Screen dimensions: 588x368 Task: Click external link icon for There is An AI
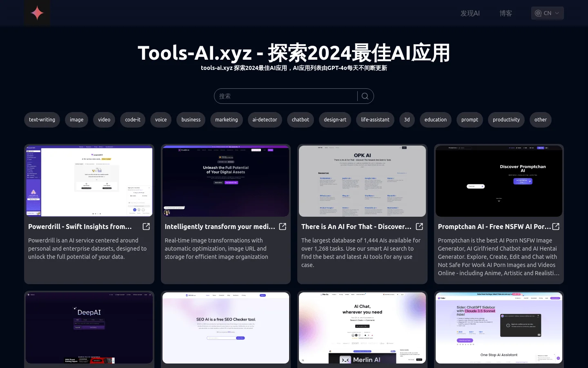tap(419, 227)
